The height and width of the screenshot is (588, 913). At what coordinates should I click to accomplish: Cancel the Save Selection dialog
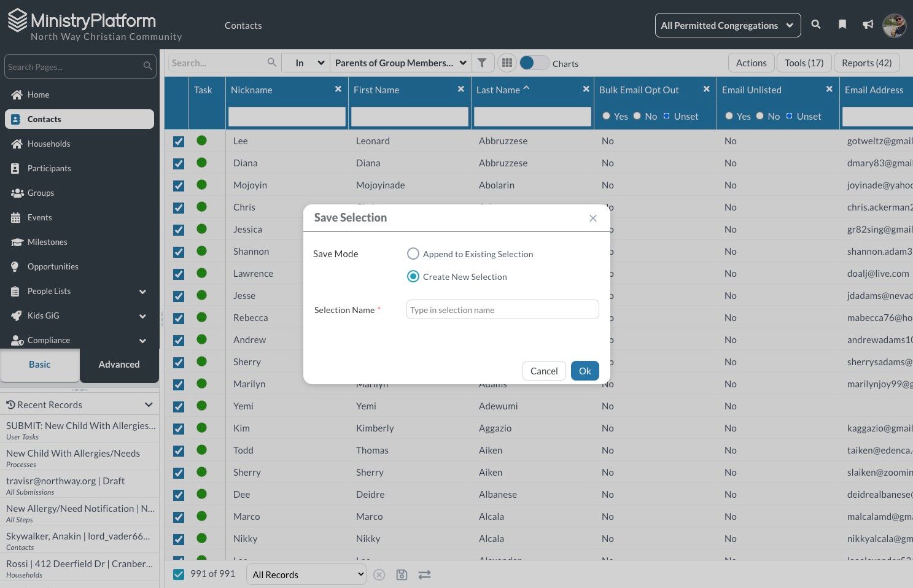click(x=543, y=371)
